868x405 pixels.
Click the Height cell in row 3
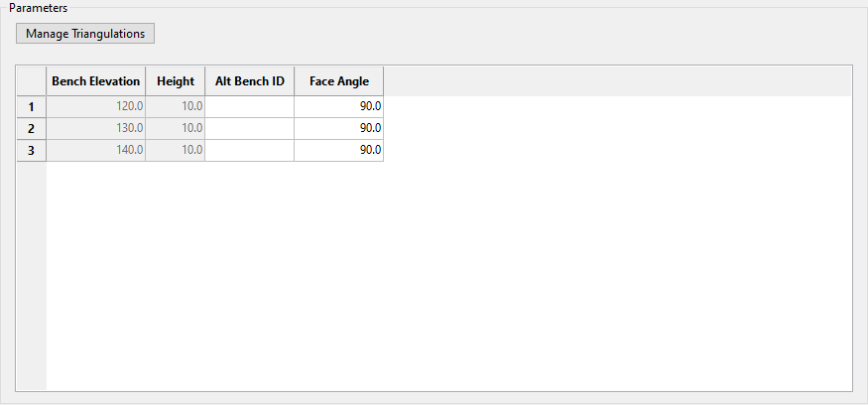[175, 151]
